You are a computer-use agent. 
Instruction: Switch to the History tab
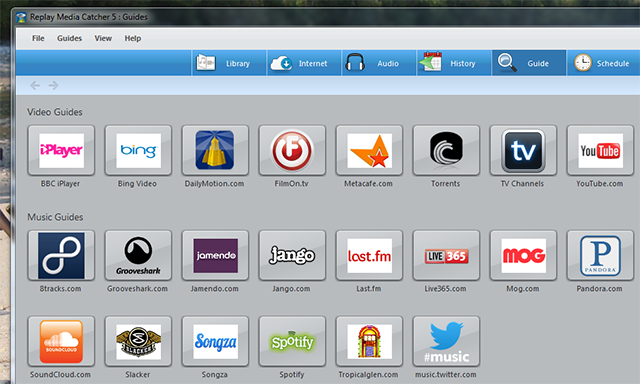(454, 63)
